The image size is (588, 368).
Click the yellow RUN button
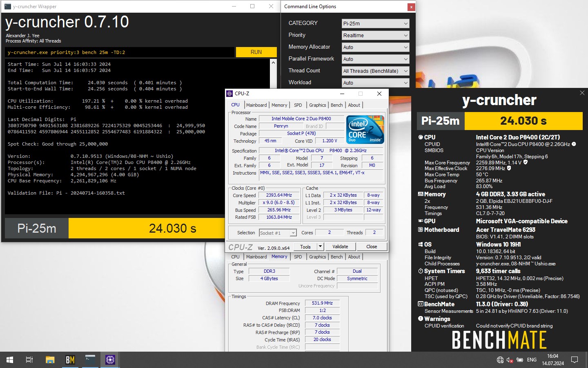coord(256,52)
